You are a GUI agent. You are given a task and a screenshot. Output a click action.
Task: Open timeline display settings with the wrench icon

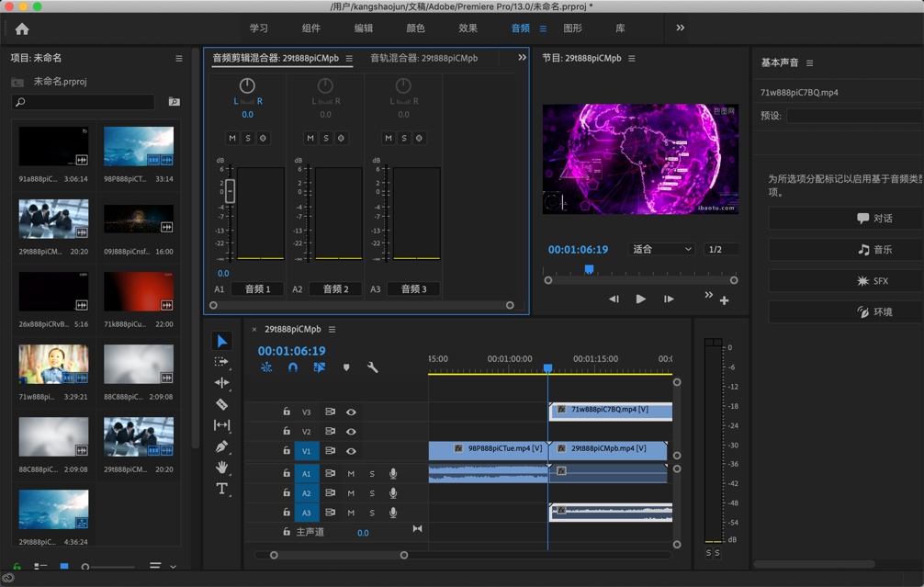(x=372, y=367)
